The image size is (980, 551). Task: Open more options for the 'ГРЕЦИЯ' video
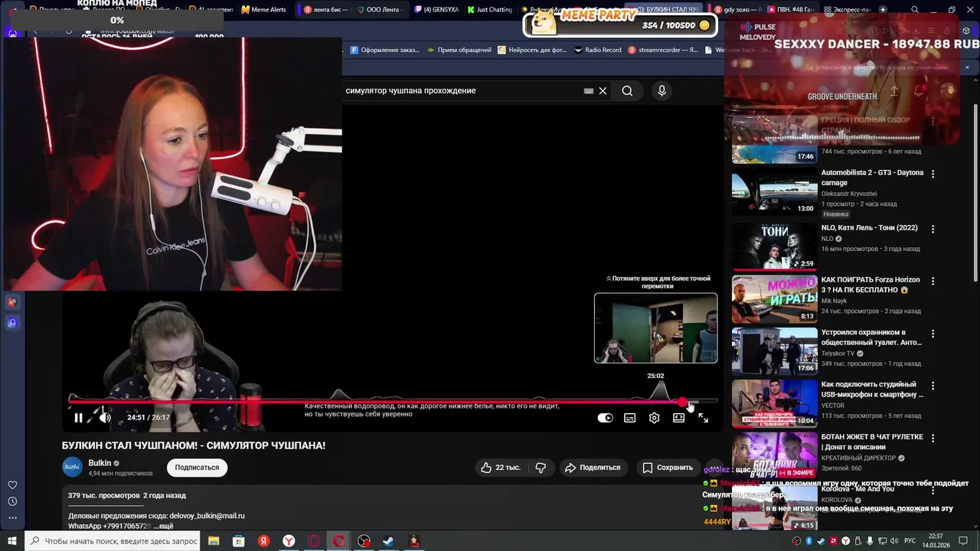(x=933, y=122)
